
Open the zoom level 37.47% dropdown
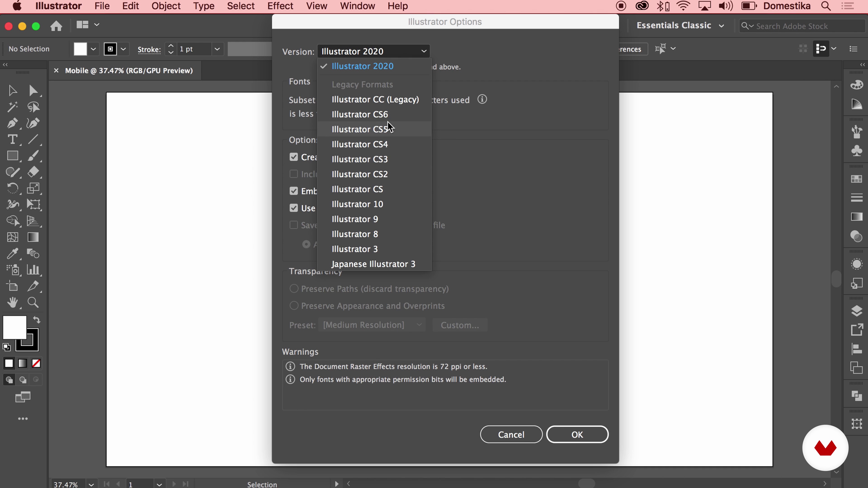click(91, 484)
